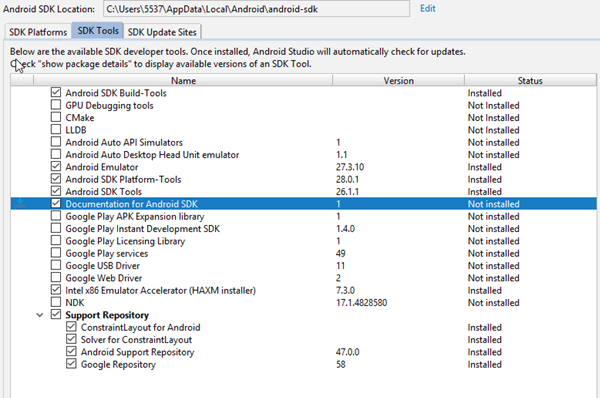Screen dimensions: 600x398
Task: Click Android Emulator version 27.3.10
Action: click(x=350, y=167)
